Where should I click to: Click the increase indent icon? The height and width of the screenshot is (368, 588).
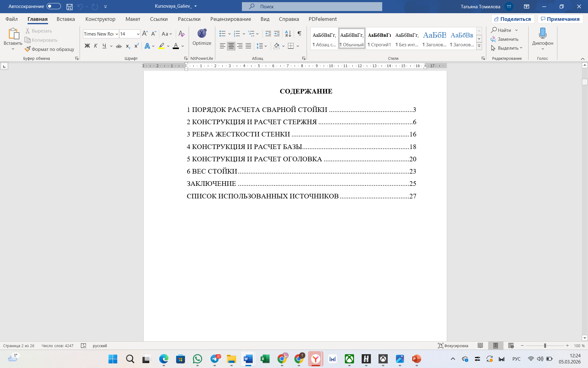pyautogui.click(x=277, y=33)
